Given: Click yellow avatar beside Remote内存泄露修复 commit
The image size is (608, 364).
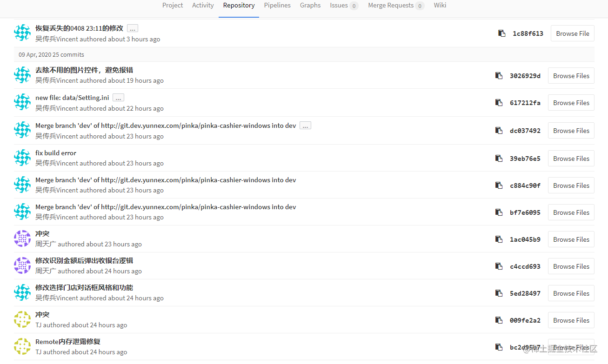Looking at the screenshot, I should point(22,346).
